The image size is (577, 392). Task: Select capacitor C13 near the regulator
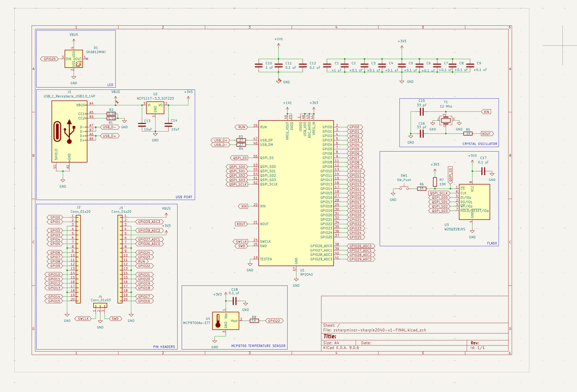[x=142, y=125]
